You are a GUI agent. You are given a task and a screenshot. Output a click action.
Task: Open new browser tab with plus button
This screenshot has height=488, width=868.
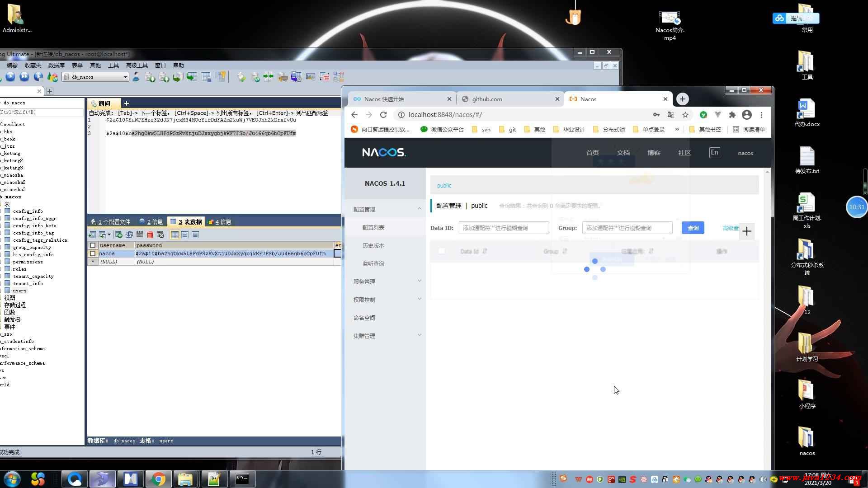click(683, 99)
